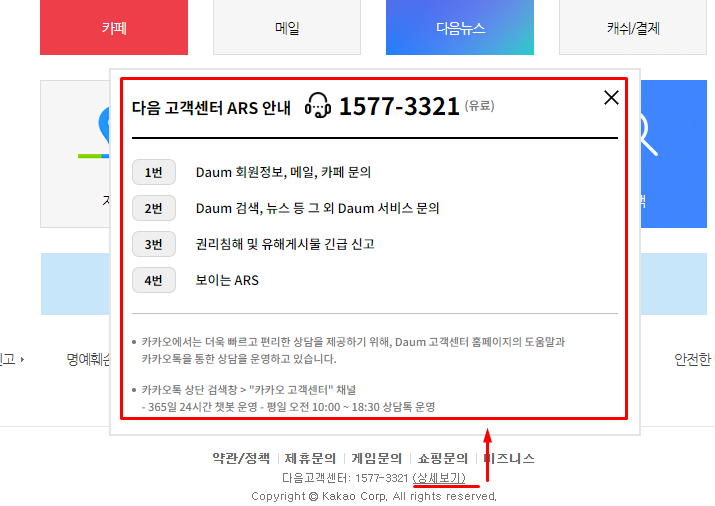Click the 2번 ARS option badge
Viewport: 715px width, 506px height.
154,208
